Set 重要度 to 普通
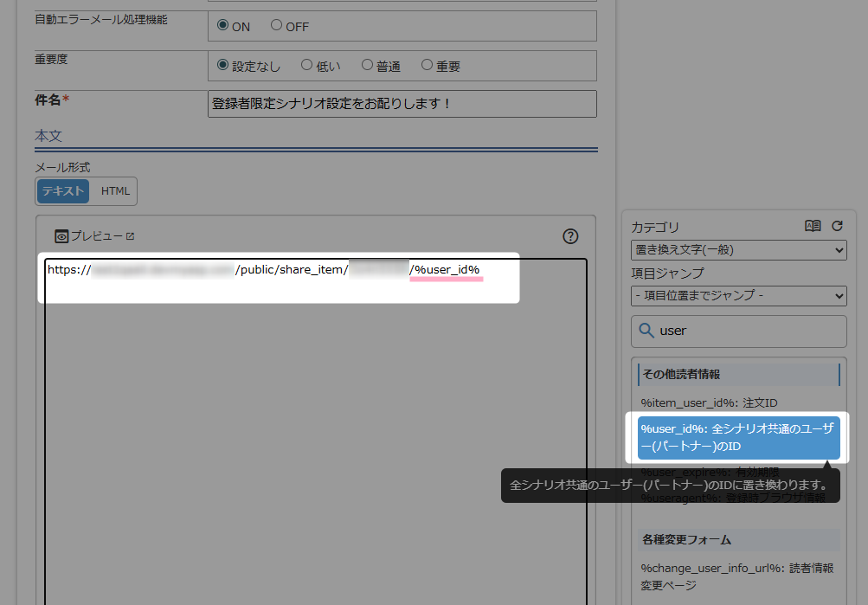The width and height of the screenshot is (868, 605). tap(368, 65)
